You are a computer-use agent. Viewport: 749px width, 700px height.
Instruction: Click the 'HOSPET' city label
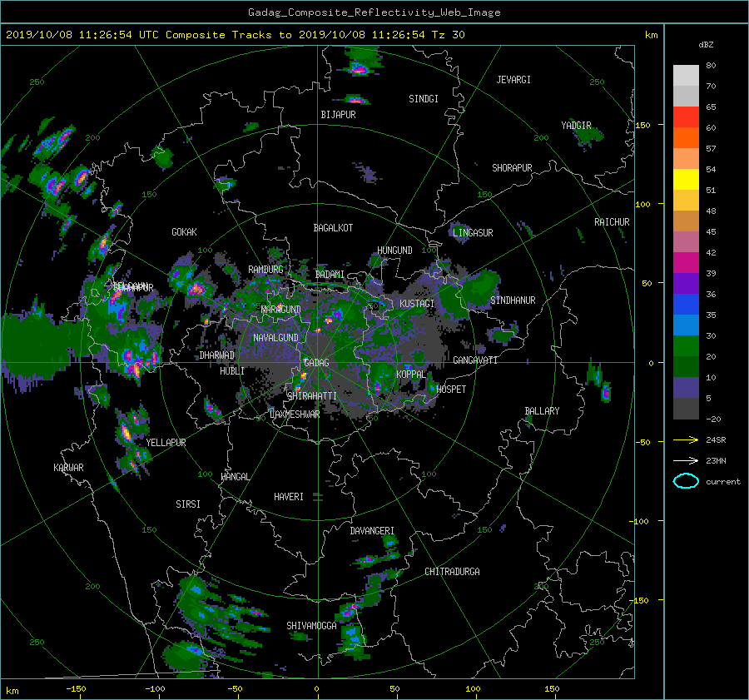pyautogui.click(x=451, y=390)
